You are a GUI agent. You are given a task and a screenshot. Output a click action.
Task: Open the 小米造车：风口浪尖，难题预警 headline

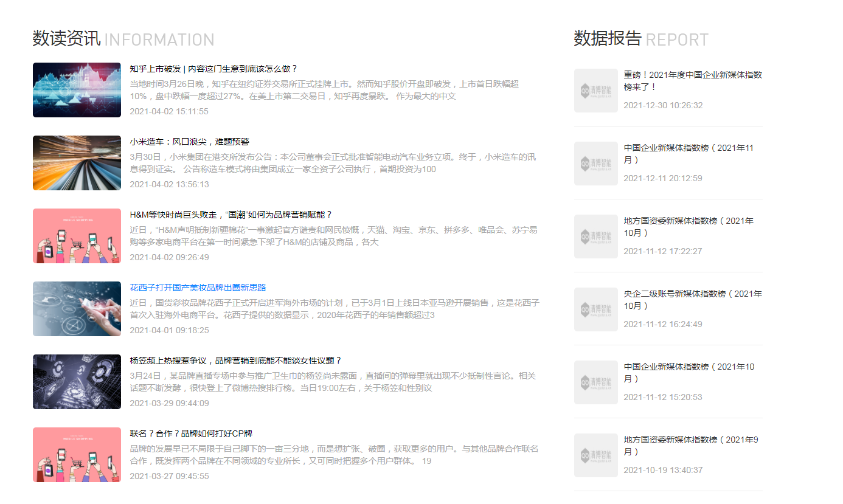(189, 142)
